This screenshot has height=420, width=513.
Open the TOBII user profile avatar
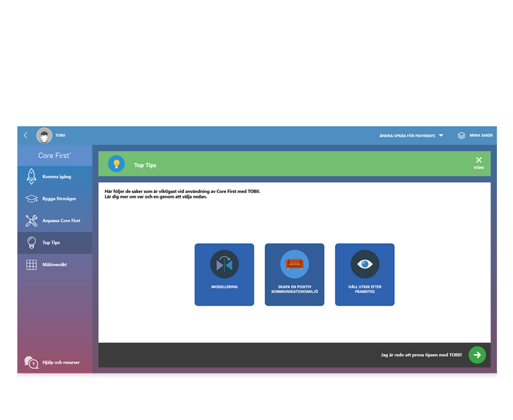[x=44, y=135]
